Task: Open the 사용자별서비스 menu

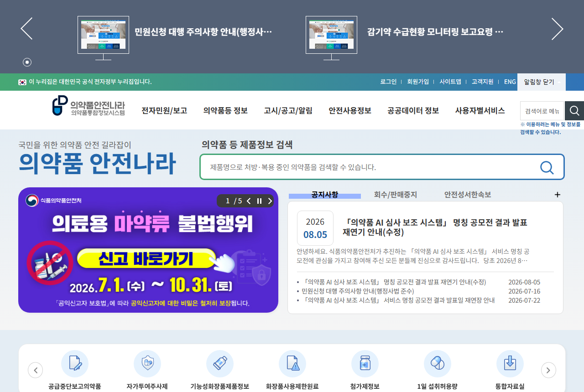Action: coord(480,110)
